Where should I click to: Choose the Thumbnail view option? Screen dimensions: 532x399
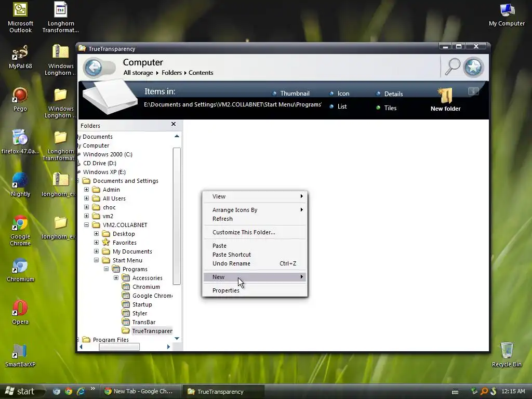291,94
